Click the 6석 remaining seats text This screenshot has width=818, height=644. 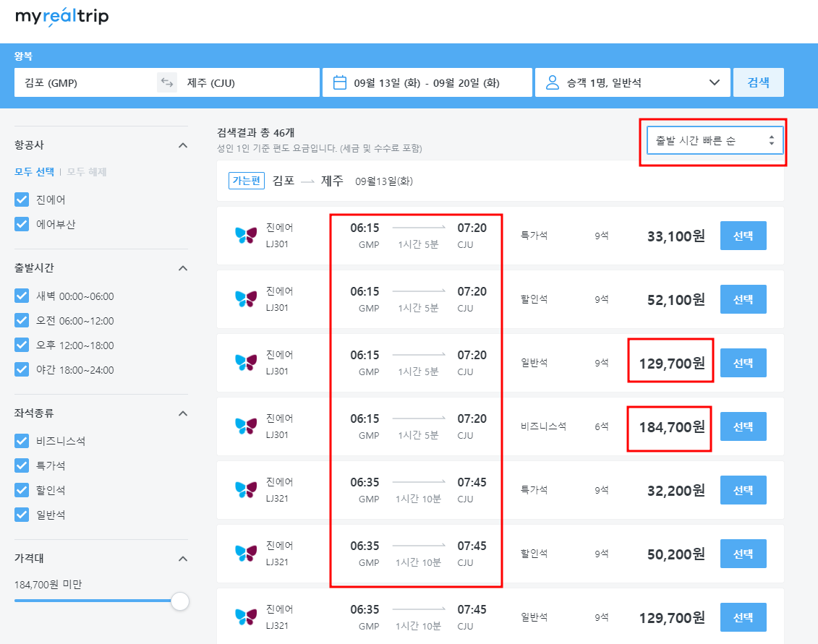pyautogui.click(x=602, y=426)
